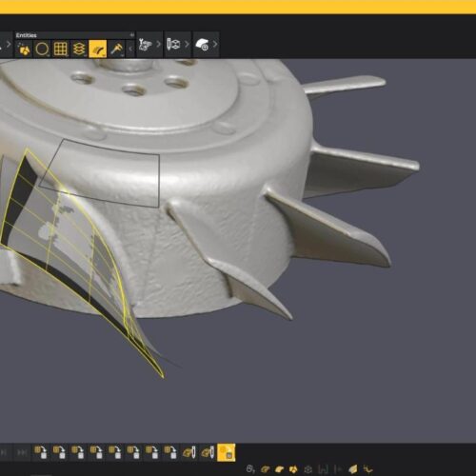Select the grid mesh entity icon
Image resolution: width=476 pixels, height=476 pixels.
click(61, 49)
